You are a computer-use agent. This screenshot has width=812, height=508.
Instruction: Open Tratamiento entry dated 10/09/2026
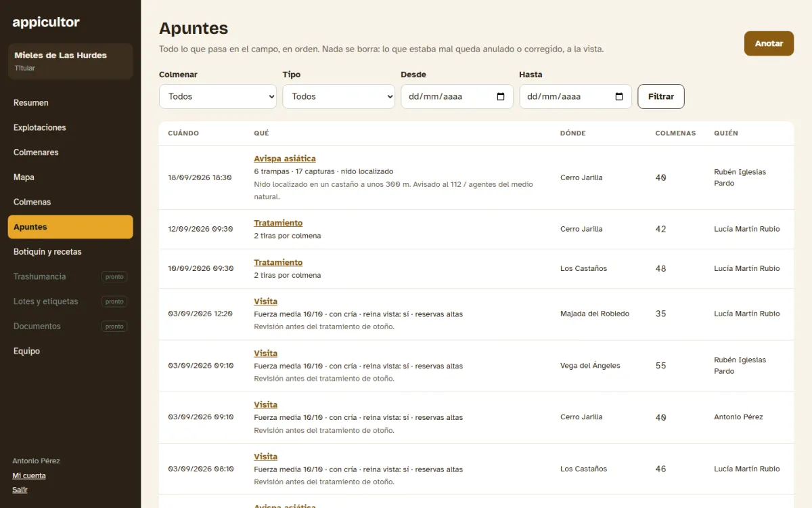click(278, 262)
